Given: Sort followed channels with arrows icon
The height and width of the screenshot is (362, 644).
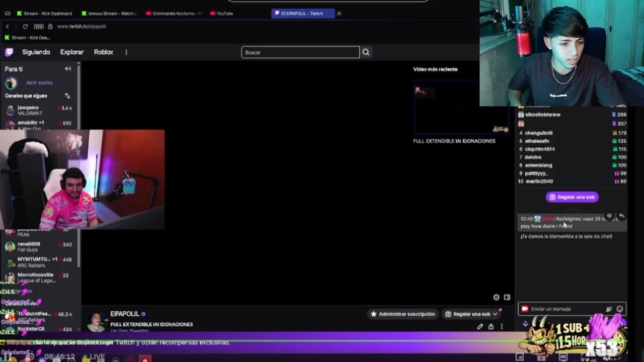Looking at the screenshot, I should 67,96.
